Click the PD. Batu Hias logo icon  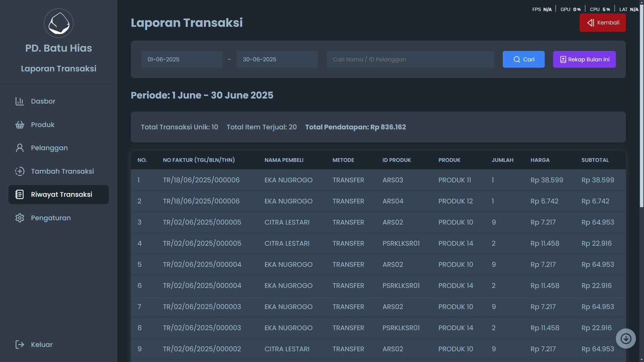click(x=59, y=23)
